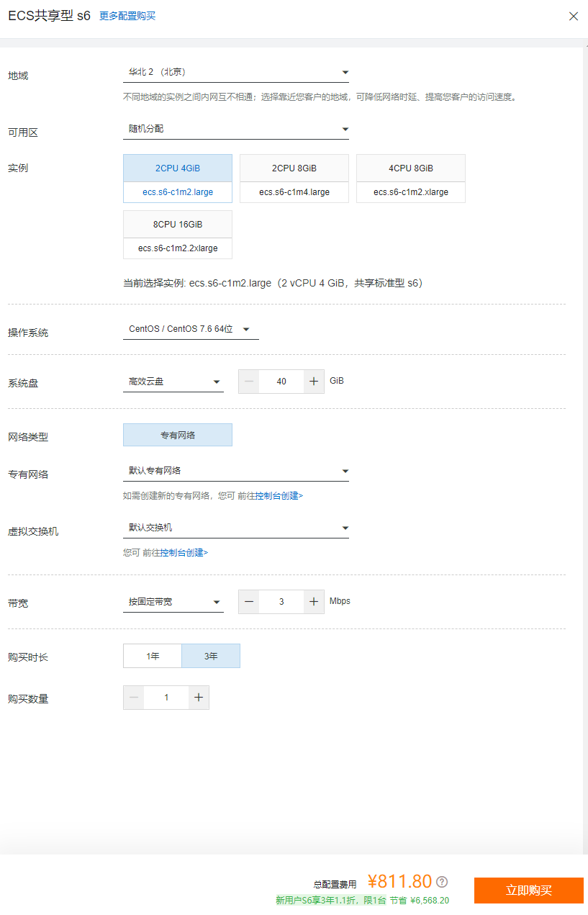This screenshot has height=915, width=588.
Task: Click the 更多配置购买 link
Action: 127,16
